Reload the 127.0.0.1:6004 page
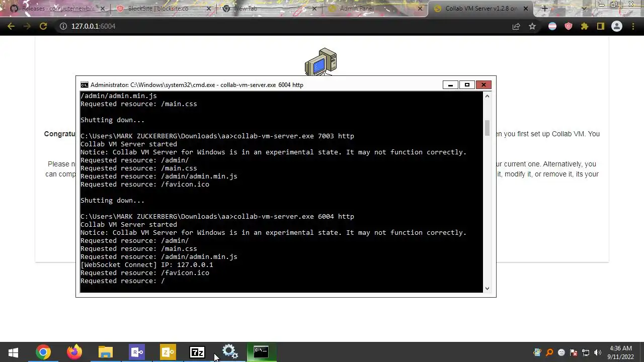The image size is (644, 362). 43,26
